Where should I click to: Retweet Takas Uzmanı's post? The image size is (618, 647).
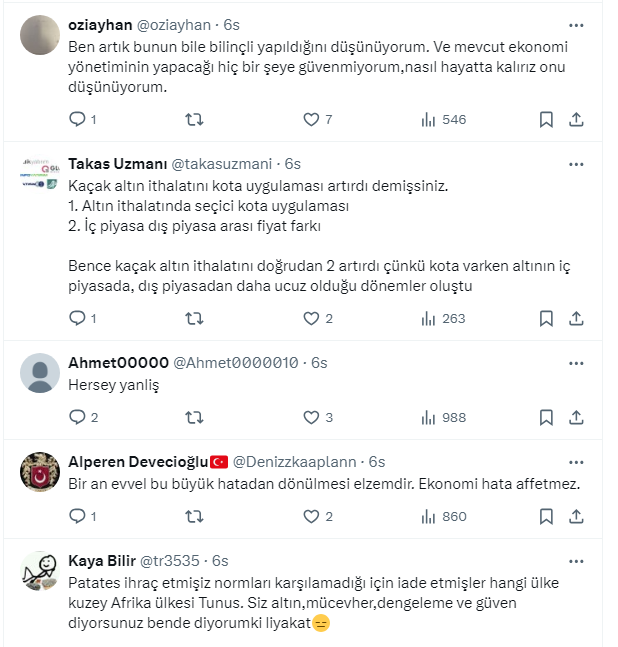pyautogui.click(x=195, y=319)
